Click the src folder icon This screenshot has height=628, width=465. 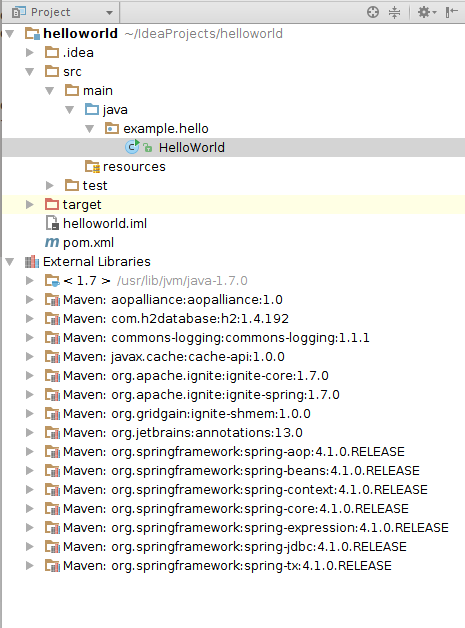52,72
